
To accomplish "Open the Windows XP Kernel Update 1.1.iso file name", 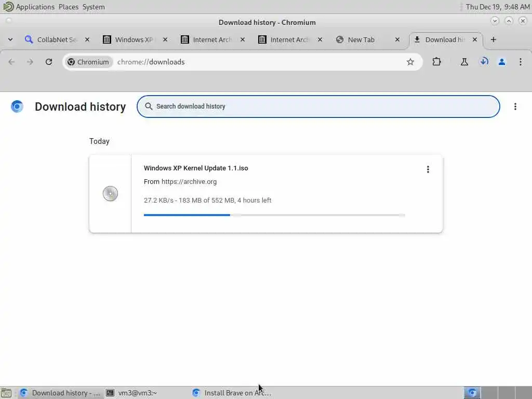I will pos(196,168).
